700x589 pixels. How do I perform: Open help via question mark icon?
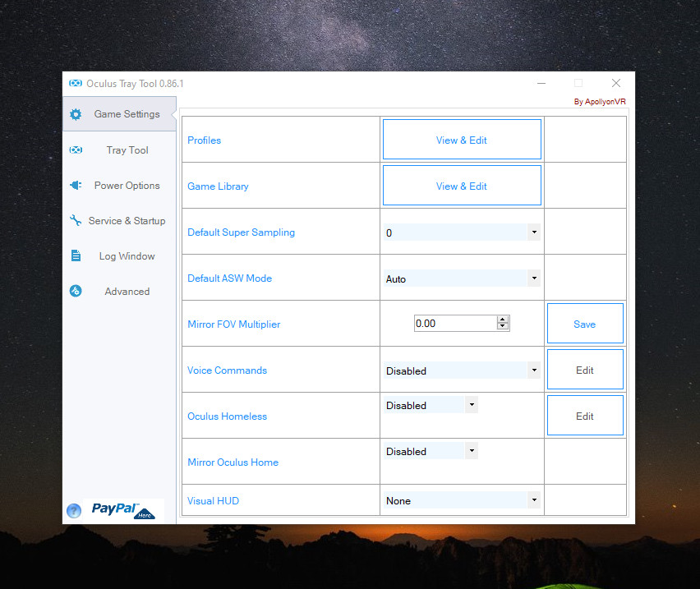74,510
